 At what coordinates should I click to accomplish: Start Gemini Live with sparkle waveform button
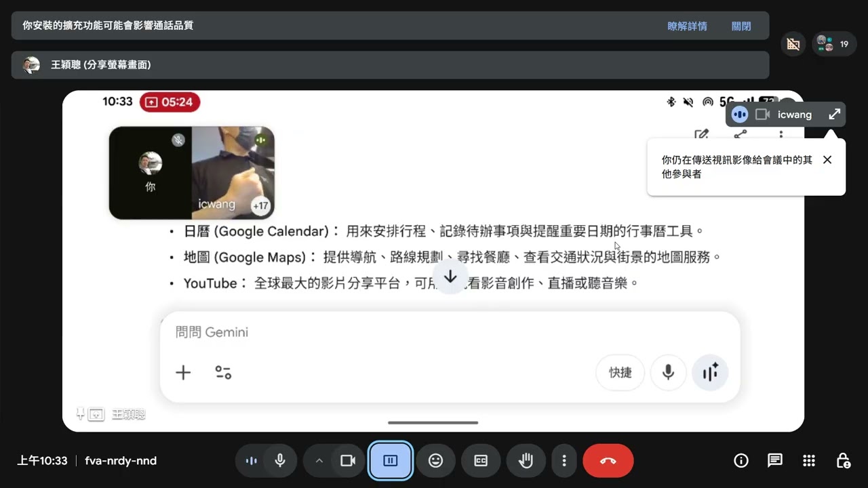coord(710,372)
